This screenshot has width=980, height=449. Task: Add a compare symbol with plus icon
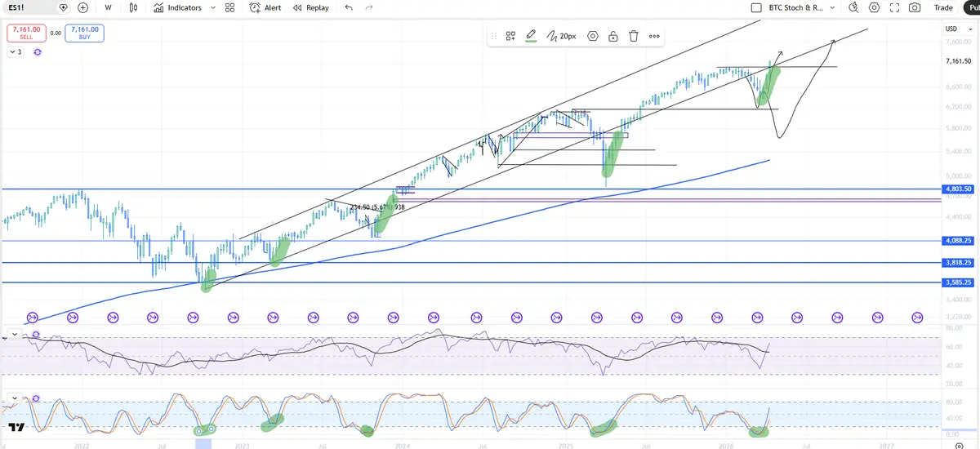coord(82,7)
